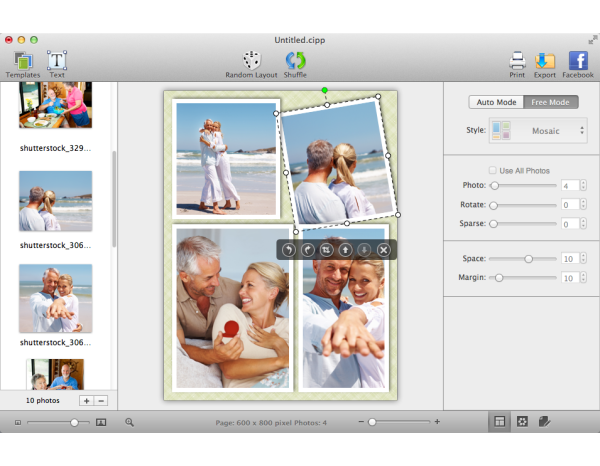600x466 pixels.
Task: Share collage to Facebook
Action: (578, 62)
